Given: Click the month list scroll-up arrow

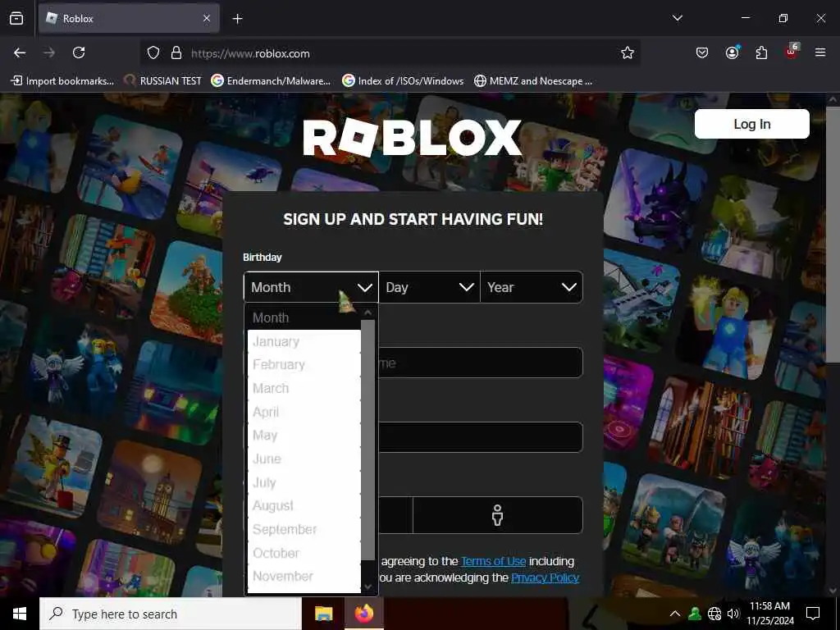Looking at the screenshot, I should pyautogui.click(x=368, y=313).
